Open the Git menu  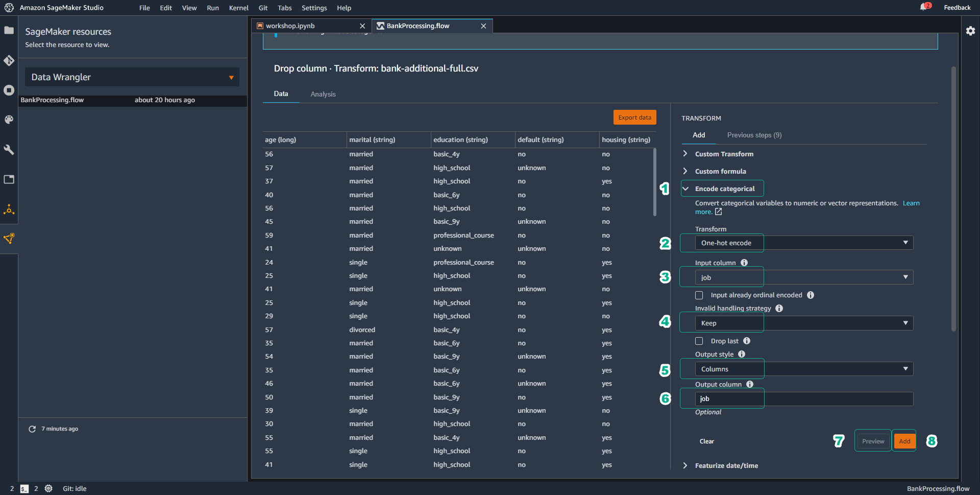point(263,8)
